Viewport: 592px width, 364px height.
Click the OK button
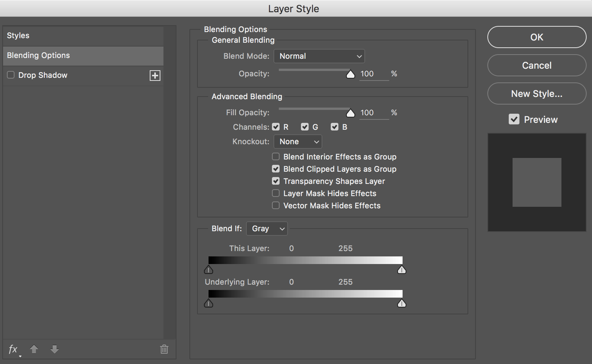537,37
